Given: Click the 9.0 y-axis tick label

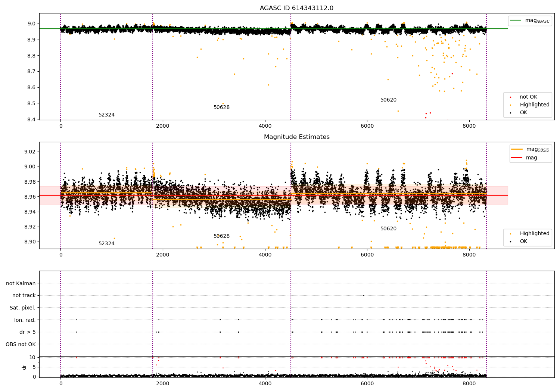Looking at the screenshot, I should click(x=32, y=24).
